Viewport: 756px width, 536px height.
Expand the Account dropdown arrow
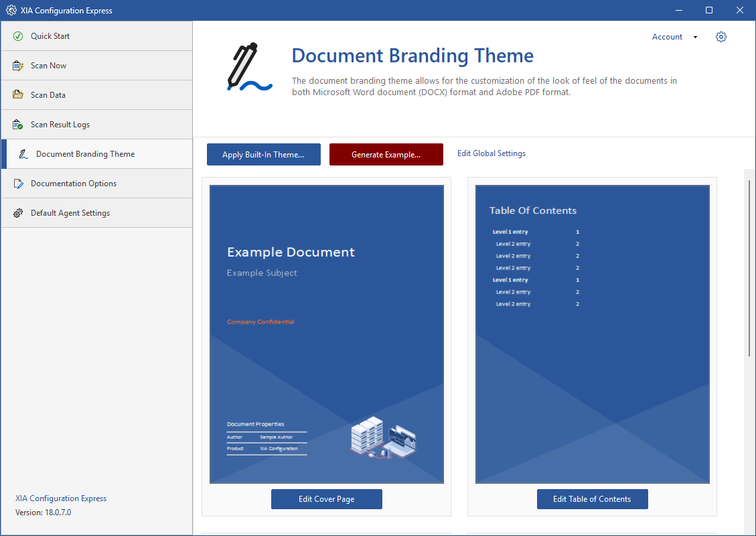click(695, 38)
